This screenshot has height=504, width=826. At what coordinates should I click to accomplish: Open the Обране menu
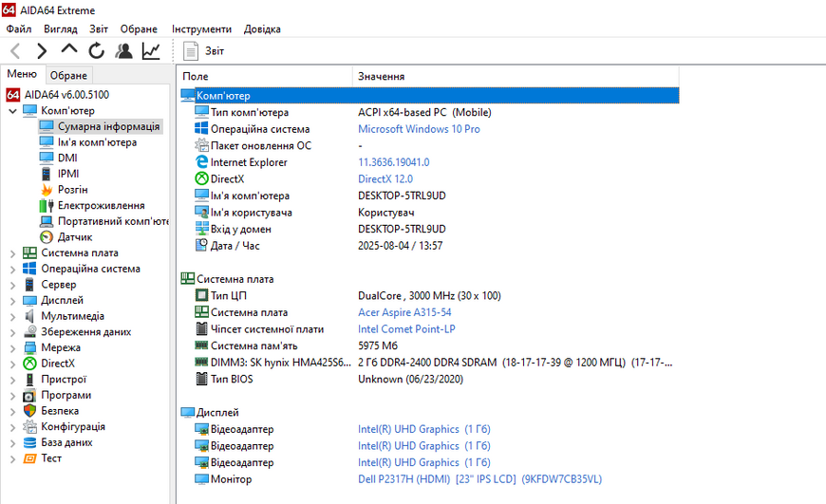(139, 29)
